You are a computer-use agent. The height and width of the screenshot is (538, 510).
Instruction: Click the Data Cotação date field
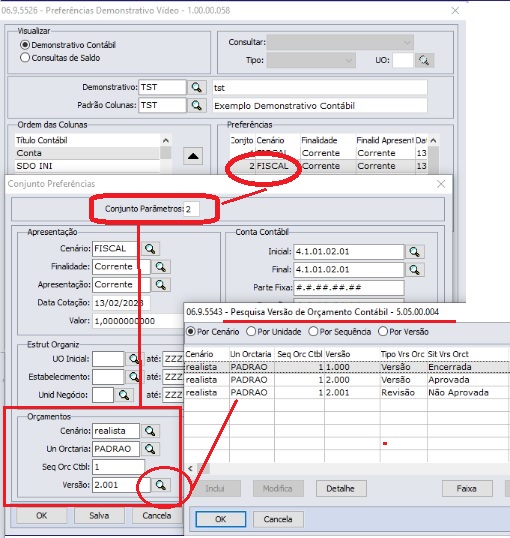(x=121, y=303)
